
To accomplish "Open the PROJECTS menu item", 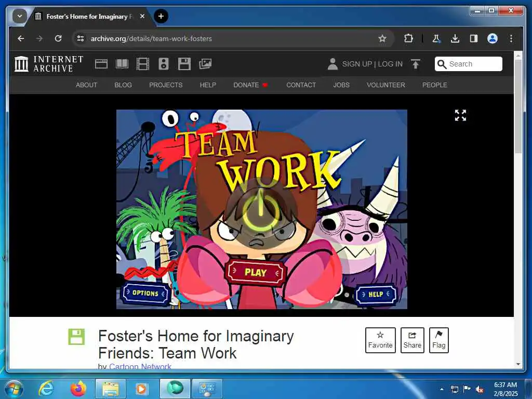I will tap(166, 85).
